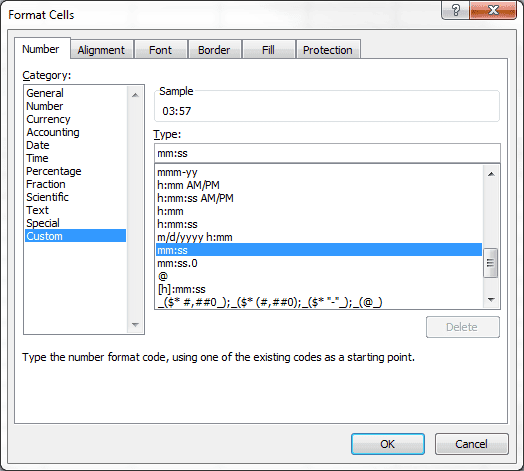The image size is (524, 471).
Task: Click the disabled Delete button
Action: pyautogui.click(x=463, y=327)
